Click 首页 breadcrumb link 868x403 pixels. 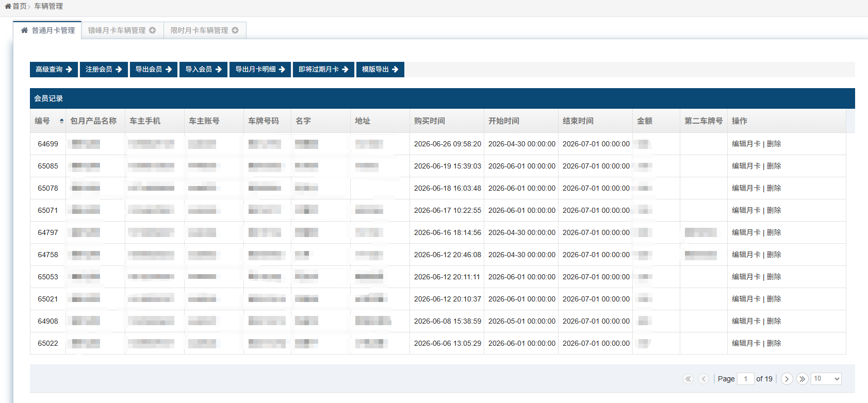tap(19, 6)
